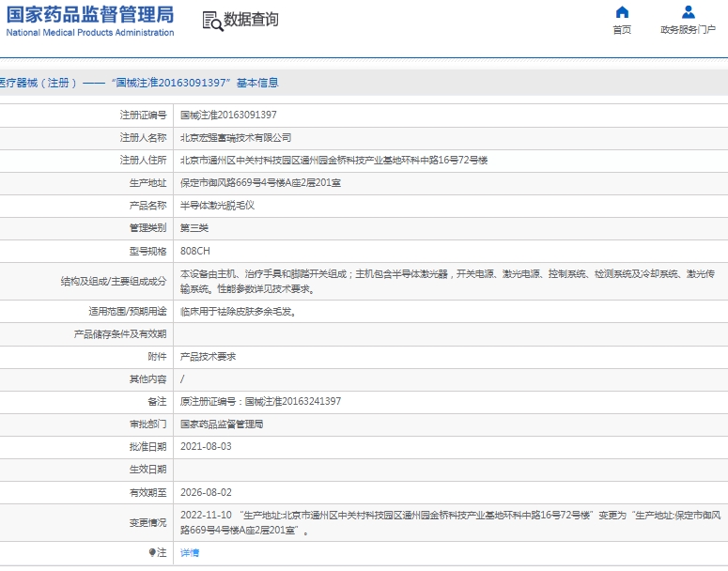Select registrant address ending 环科中路16号72号楼
728x571 pixels.
click(333, 161)
